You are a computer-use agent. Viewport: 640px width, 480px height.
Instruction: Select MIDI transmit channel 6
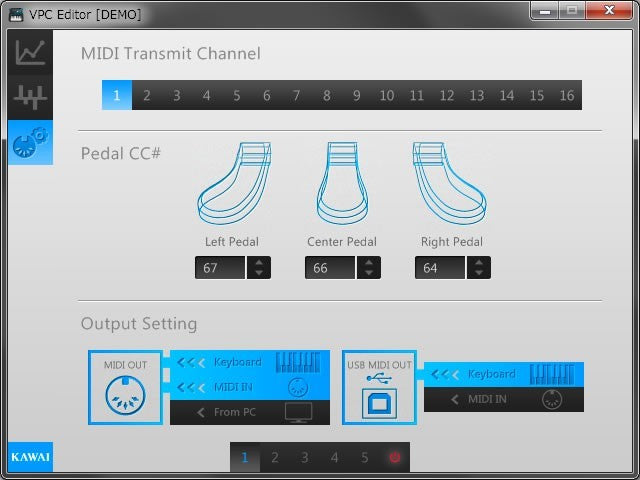(x=267, y=95)
